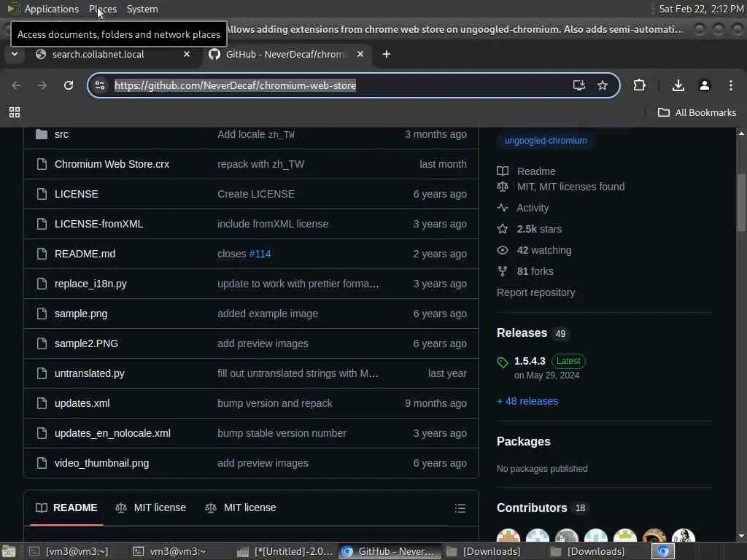Open updates_en_nolocale.xml file
The width and height of the screenshot is (747, 560).
point(112,433)
